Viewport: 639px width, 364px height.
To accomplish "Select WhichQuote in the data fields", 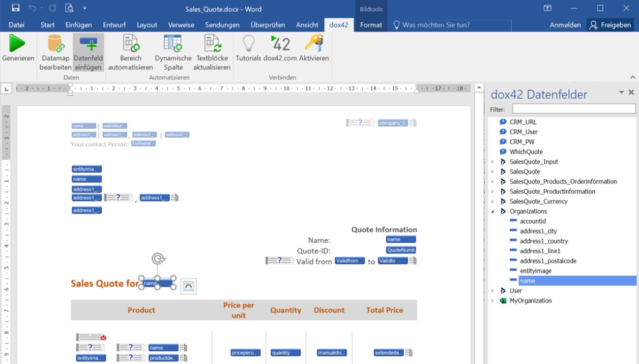I will pyautogui.click(x=526, y=152).
